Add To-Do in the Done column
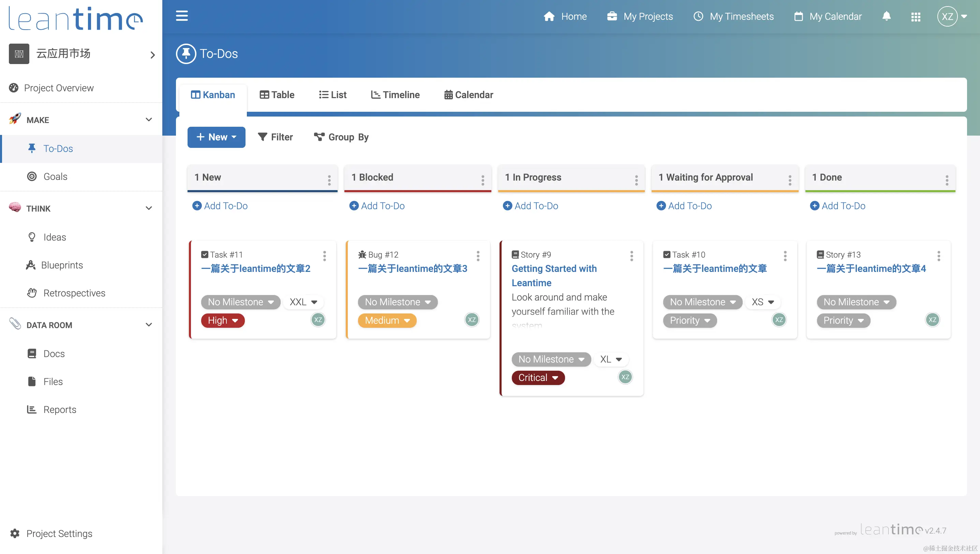The width and height of the screenshot is (980, 554). click(837, 206)
